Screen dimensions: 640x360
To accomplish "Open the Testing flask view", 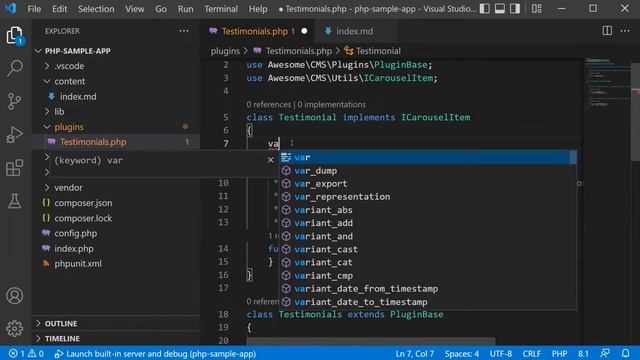I will click(x=15, y=201).
